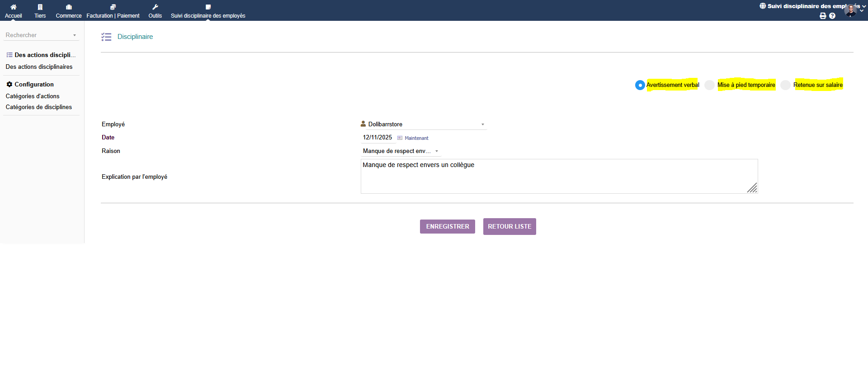The image size is (868, 368).
Task: Open help via the question mark icon
Action: (x=832, y=16)
